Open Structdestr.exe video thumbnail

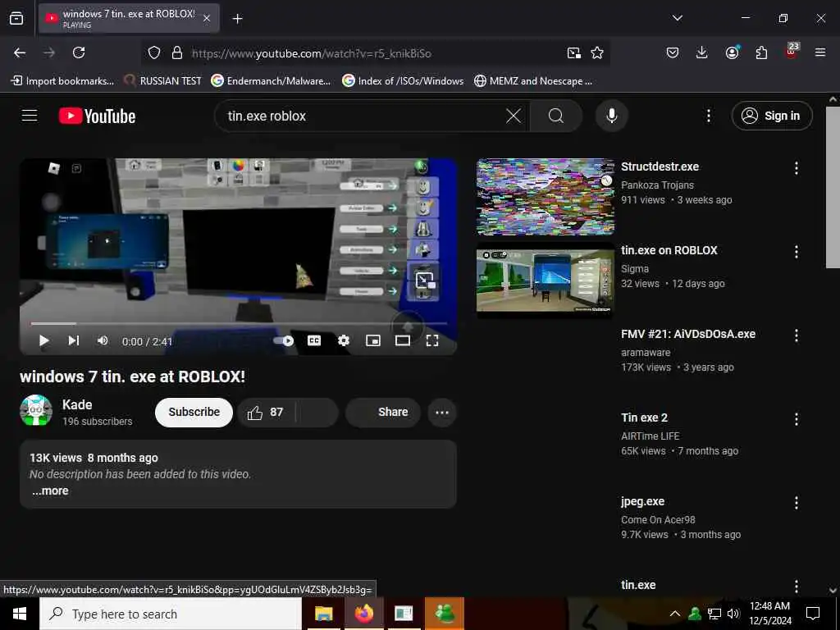pyautogui.click(x=546, y=197)
